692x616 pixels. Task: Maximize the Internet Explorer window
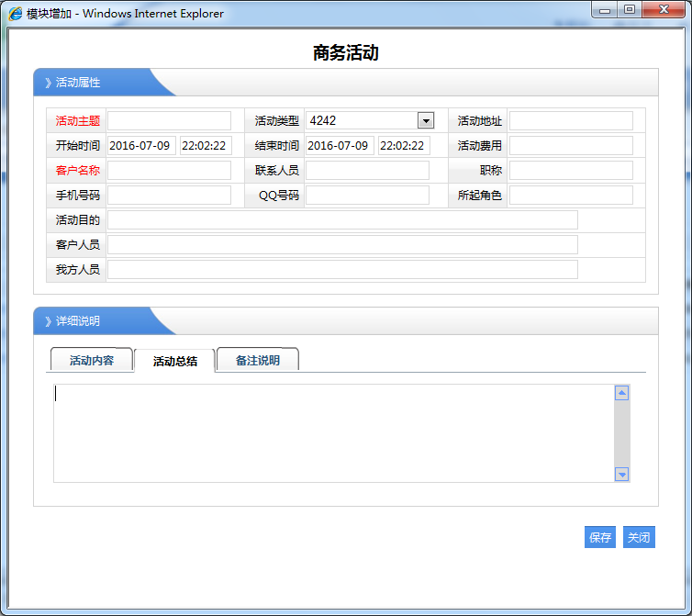click(x=629, y=10)
